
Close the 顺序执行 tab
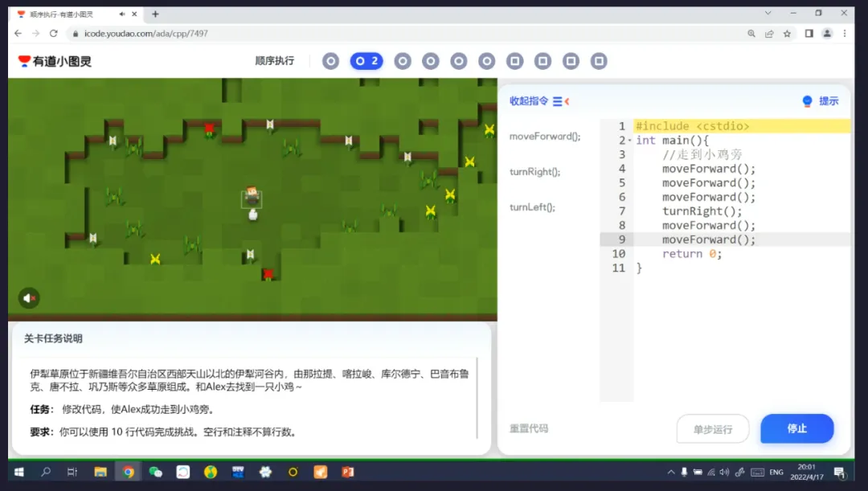[134, 14]
